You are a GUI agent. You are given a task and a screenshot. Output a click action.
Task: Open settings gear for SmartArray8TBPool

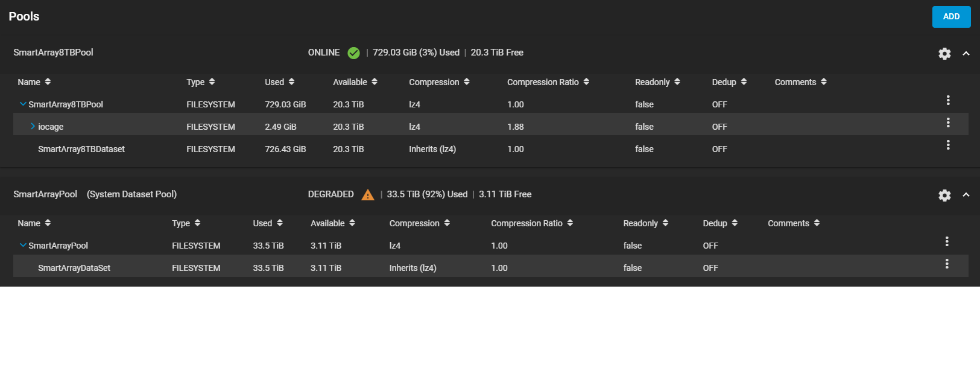944,54
